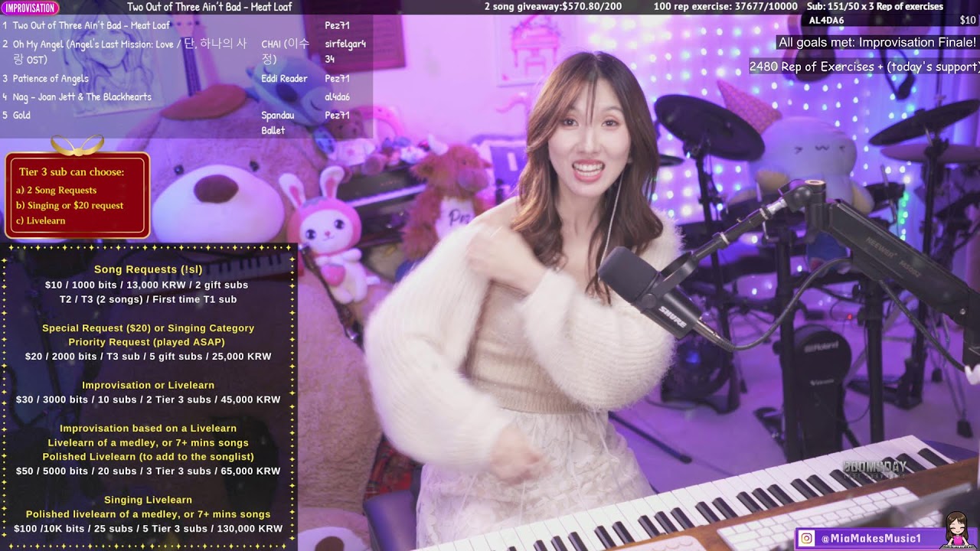The height and width of the screenshot is (551, 980).
Task: Click the now-playing title 'Two Out of Three Ain't Bad'
Action: pos(209,7)
